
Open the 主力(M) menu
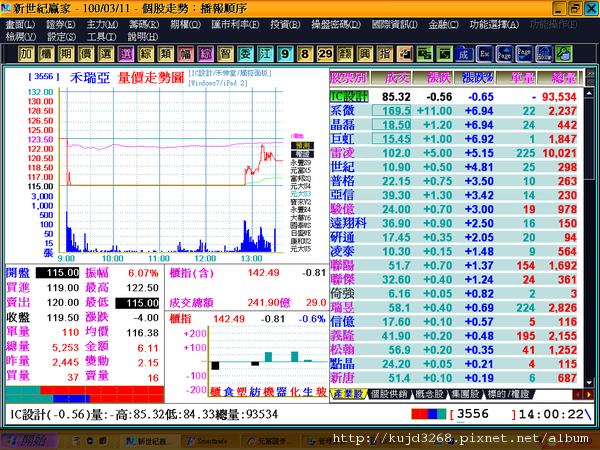tap(102, 24)
